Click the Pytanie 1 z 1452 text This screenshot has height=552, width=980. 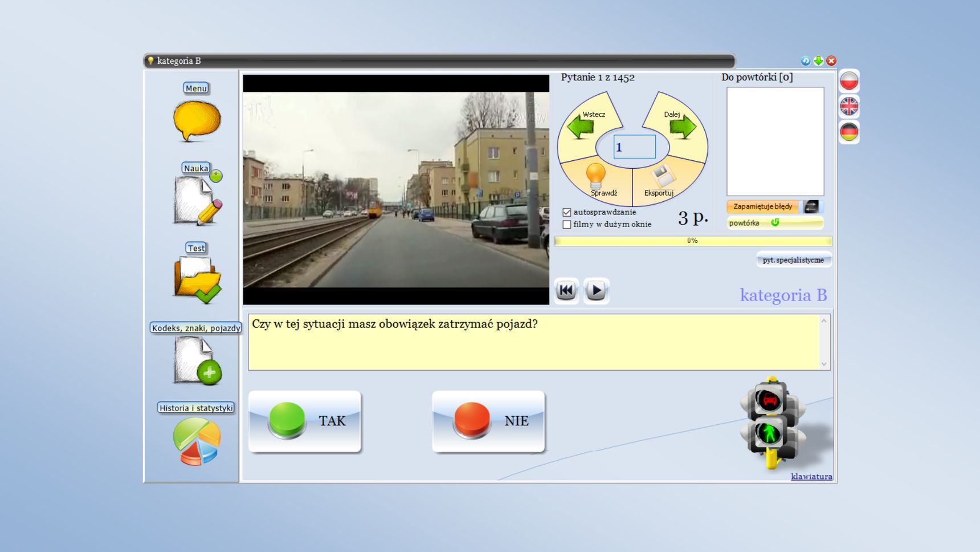(597, 78)
